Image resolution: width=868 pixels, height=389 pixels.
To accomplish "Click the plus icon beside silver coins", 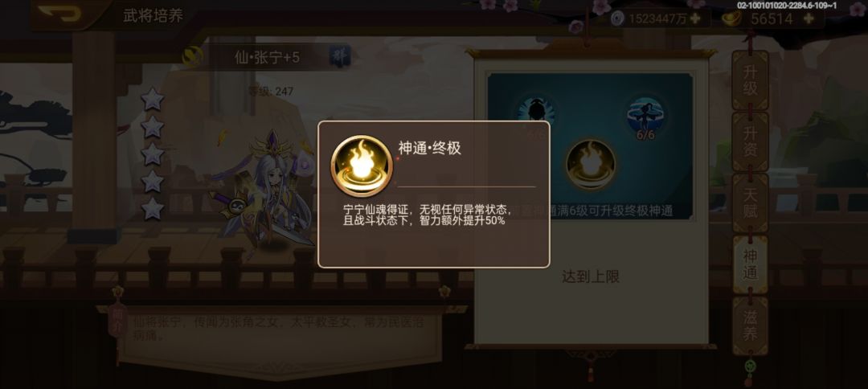I will coord(694,18).
